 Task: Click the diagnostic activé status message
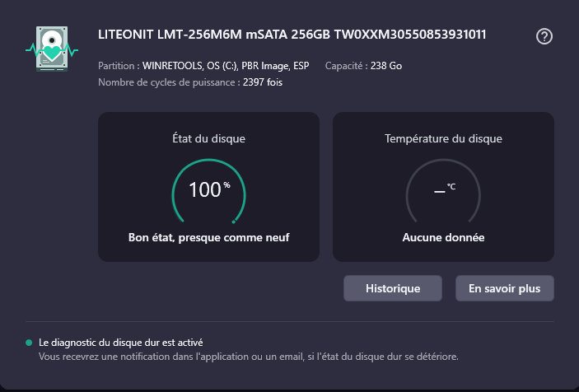120,342
